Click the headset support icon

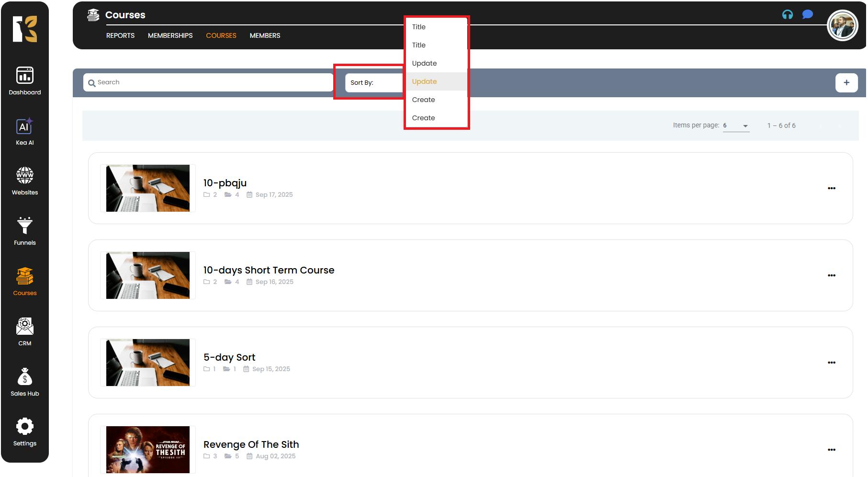787,15
